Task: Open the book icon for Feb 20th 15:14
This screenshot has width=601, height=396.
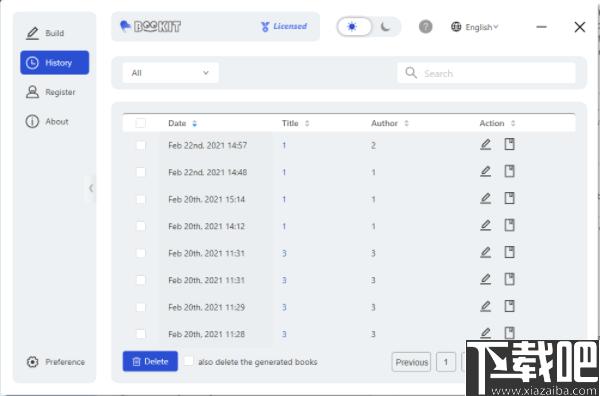Action: [x=509, y=199]
